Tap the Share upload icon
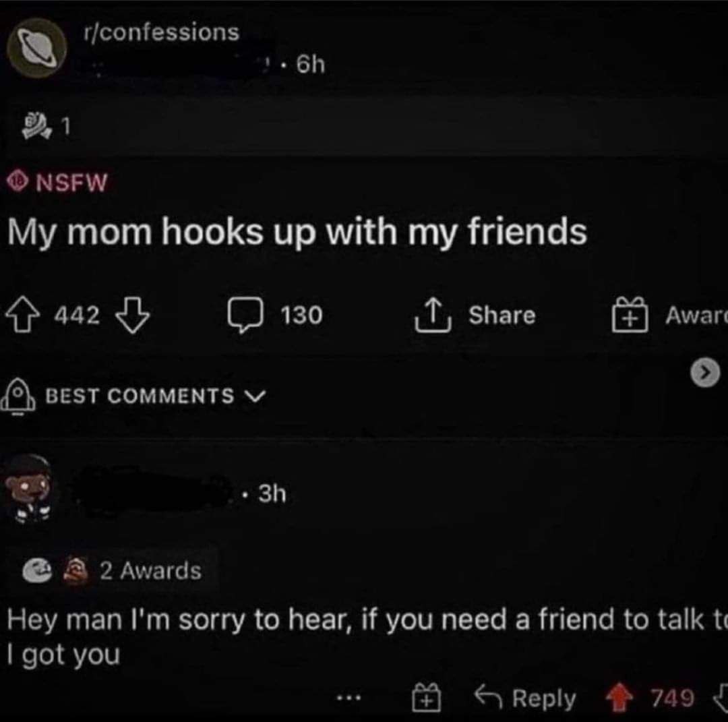 tap(433, 315)
